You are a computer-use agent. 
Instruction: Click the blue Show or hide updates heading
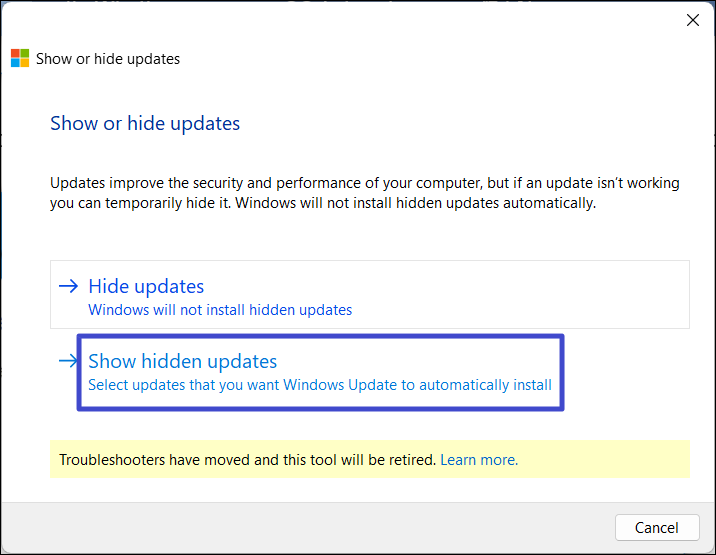click(145, 124)
